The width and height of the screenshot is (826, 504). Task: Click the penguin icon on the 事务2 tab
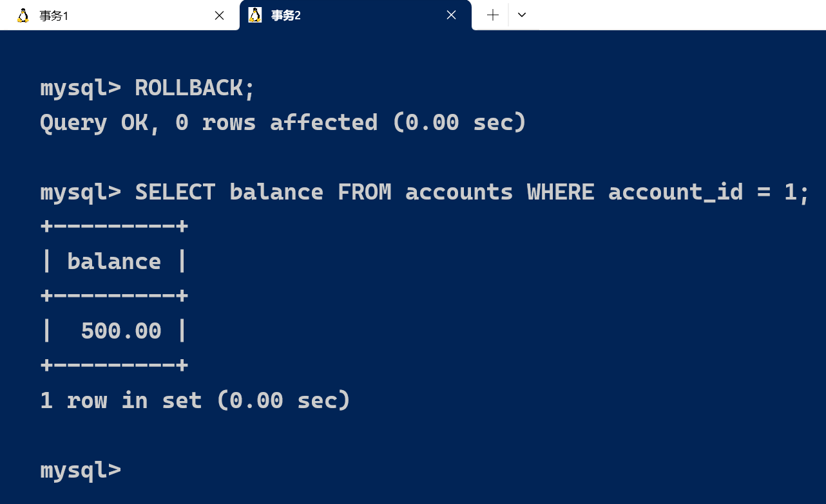255,15
